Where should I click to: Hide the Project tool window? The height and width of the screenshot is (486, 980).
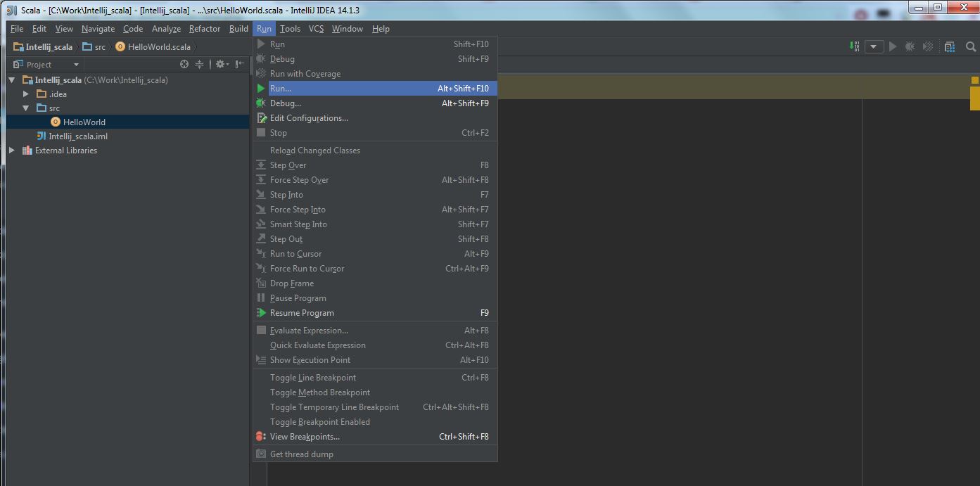(x=240, y=64)
